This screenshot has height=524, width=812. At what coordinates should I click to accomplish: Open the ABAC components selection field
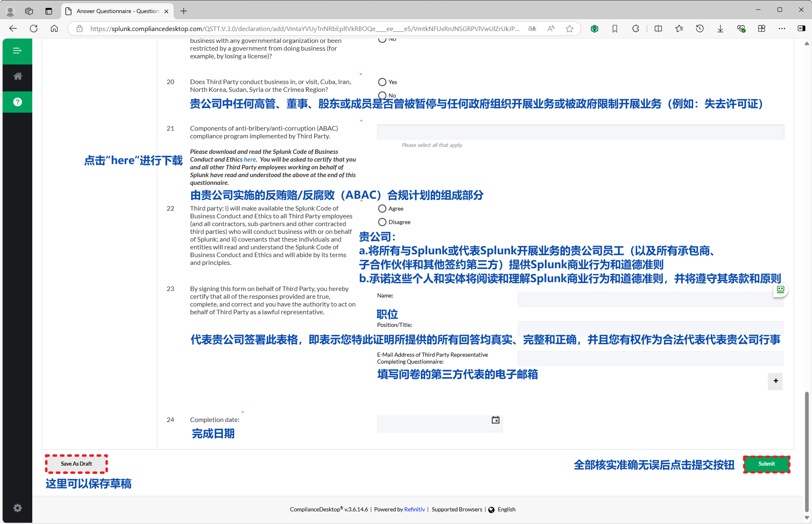(580, 132)
